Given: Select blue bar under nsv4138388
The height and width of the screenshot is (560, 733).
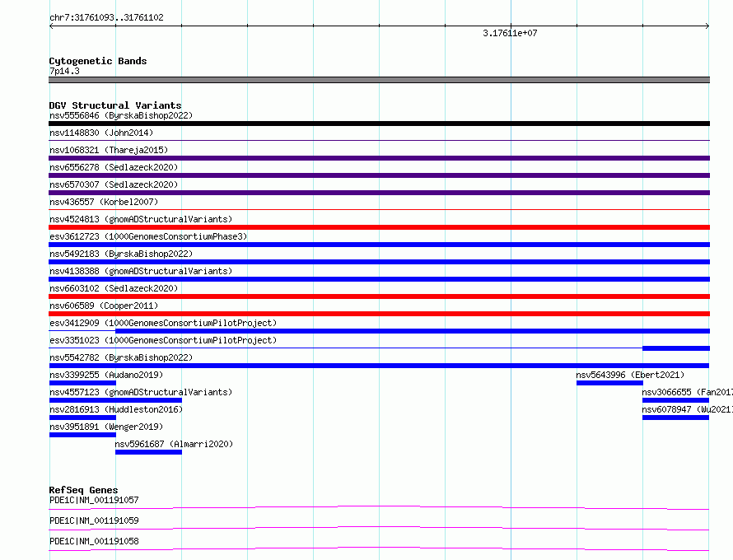Looking at the screenshot, I should click(379, 279).
